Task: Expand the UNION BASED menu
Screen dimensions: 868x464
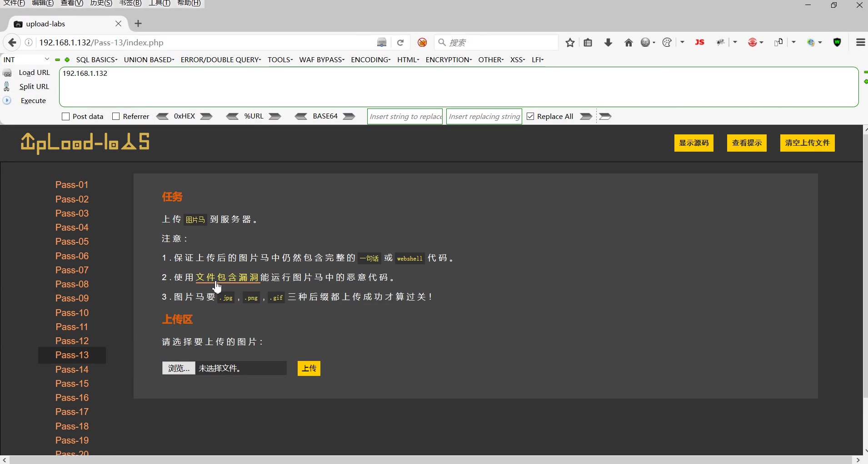Action: [x=149, y=59]
